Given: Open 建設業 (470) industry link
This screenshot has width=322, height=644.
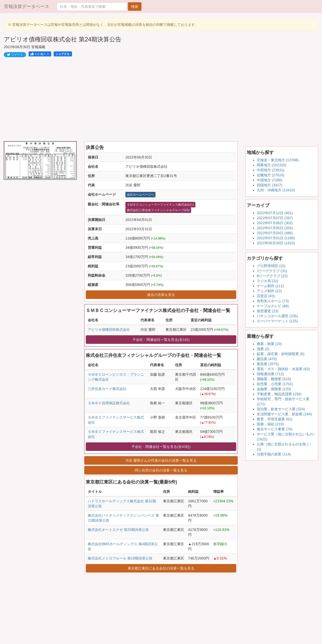Looking at the screenshot, I should [x=267, y=359].
